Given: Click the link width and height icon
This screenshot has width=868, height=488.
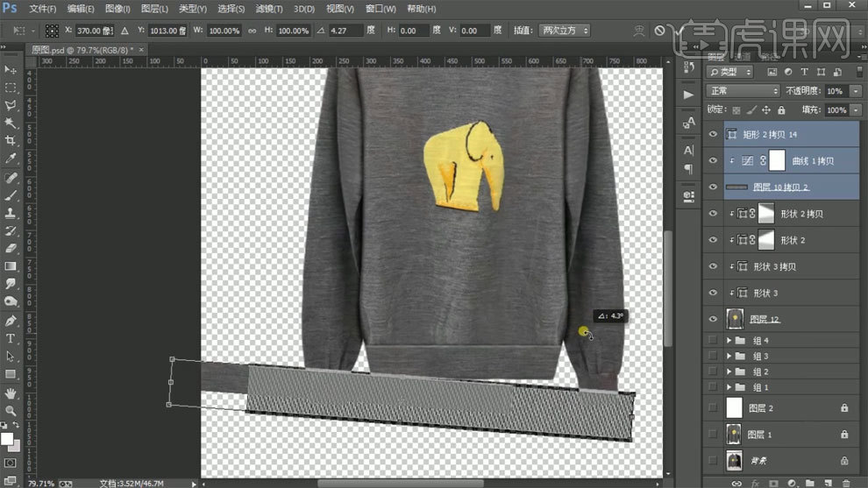Looking at the screenshot, I should click(x=253, y=31).
